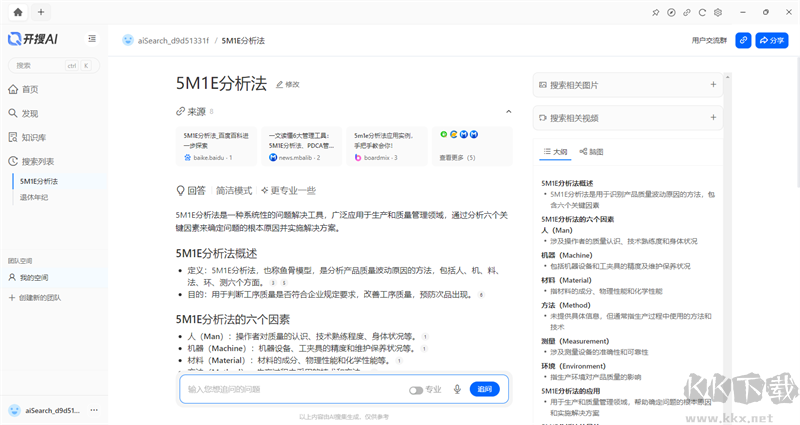Expand the 搜索相关图片 panel
Screen dimensions: 800x425
712,85
